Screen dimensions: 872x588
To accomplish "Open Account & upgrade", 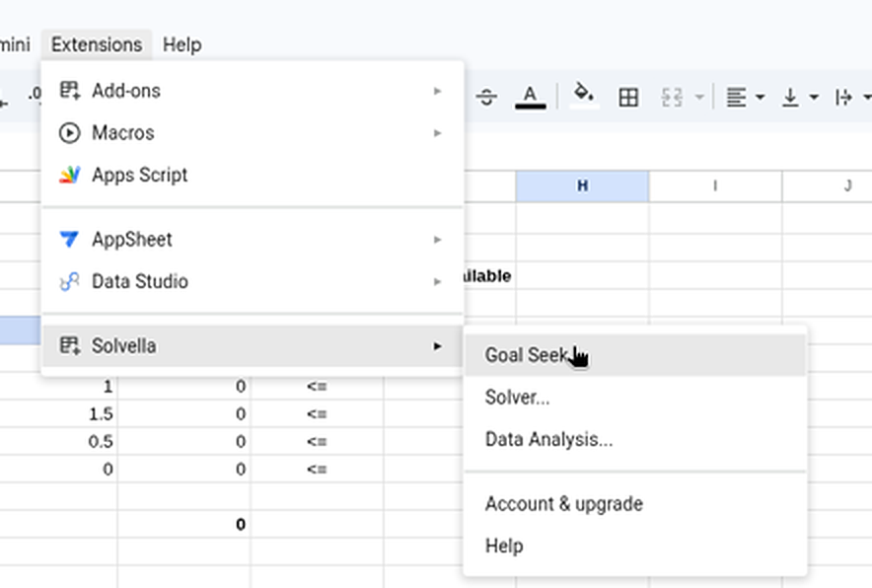I will coord(634,504).
